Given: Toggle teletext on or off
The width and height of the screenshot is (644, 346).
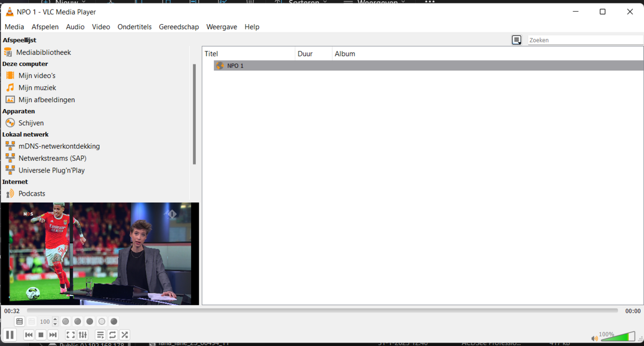Looking at the screenshot, I should (20, 322).
